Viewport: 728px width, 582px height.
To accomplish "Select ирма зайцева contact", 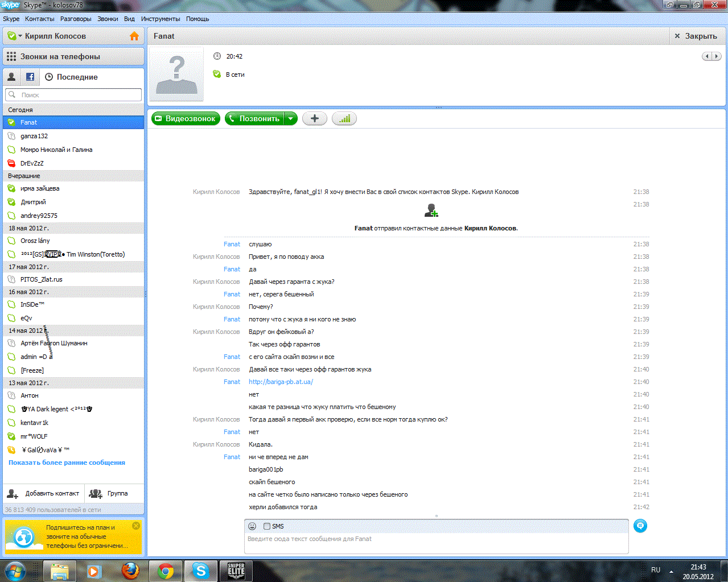I will pyautogui.click(x=73, y=188).
